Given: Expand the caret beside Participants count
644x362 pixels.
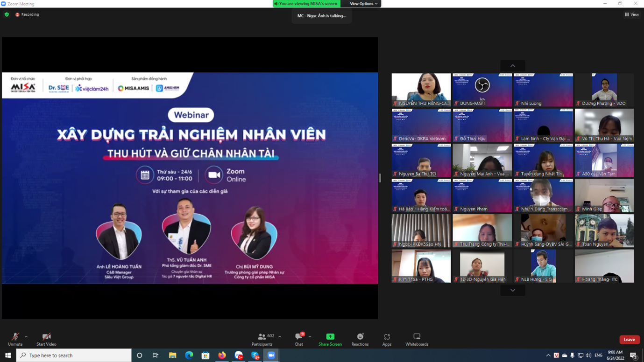Looking at the screenshot, I should (x=280, y=336).
